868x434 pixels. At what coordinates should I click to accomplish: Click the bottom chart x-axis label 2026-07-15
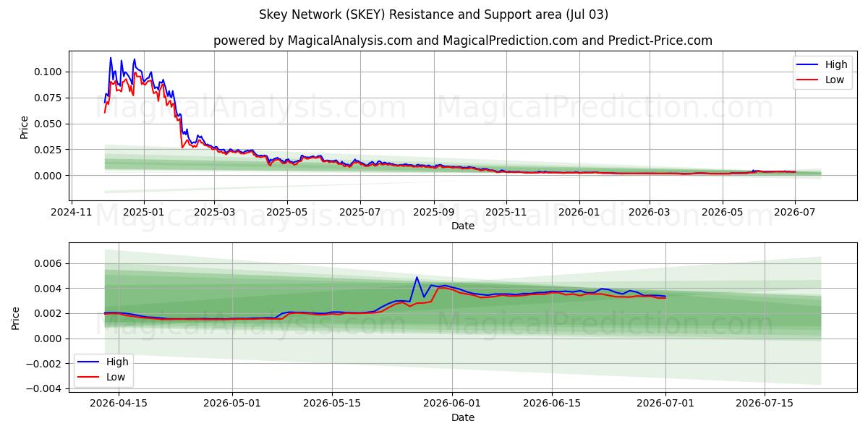tap(765, 404)
